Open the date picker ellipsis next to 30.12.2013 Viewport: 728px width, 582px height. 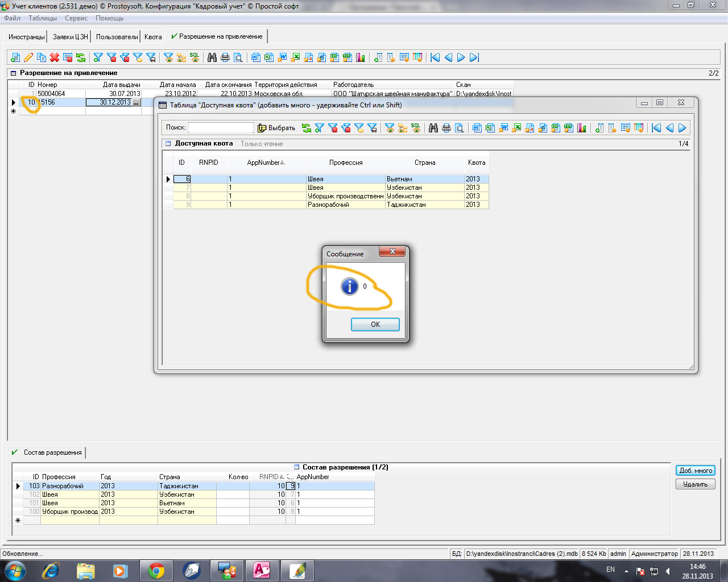point(136,102)
